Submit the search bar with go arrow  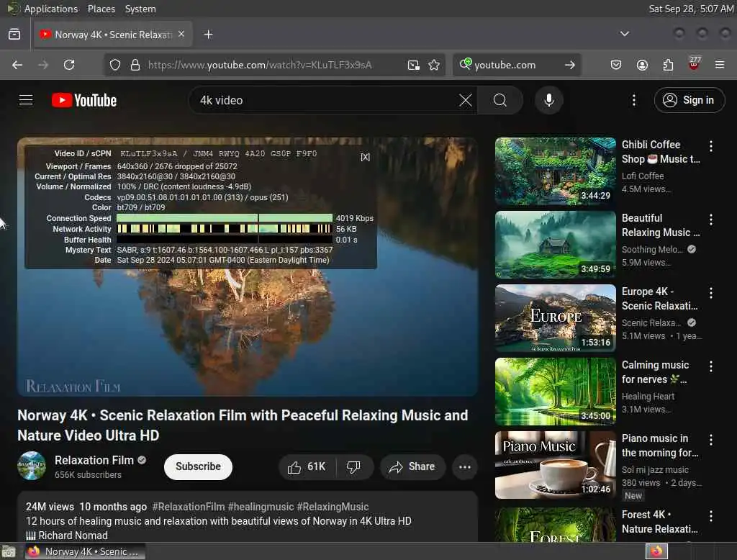click(x=570, y=65)
